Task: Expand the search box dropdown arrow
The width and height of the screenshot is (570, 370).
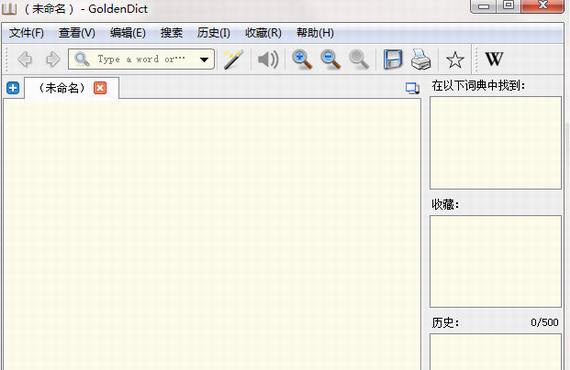Action: tap(204, 59)
